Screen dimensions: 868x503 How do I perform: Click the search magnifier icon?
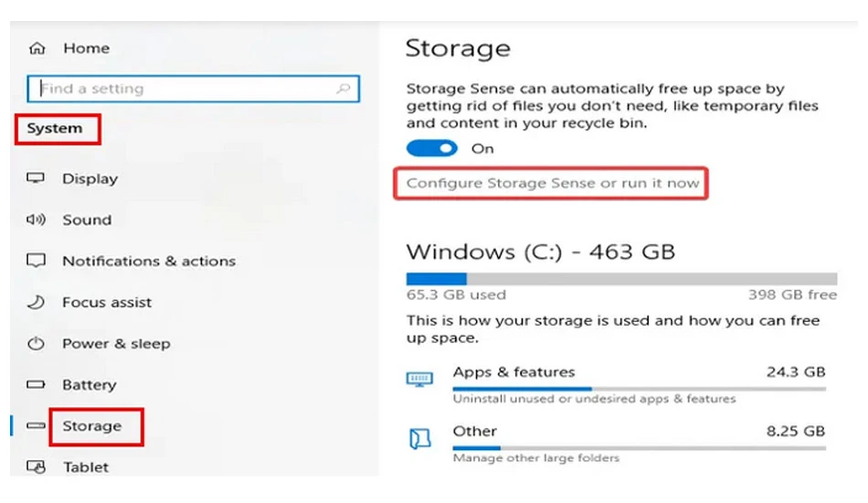point(344,89)
